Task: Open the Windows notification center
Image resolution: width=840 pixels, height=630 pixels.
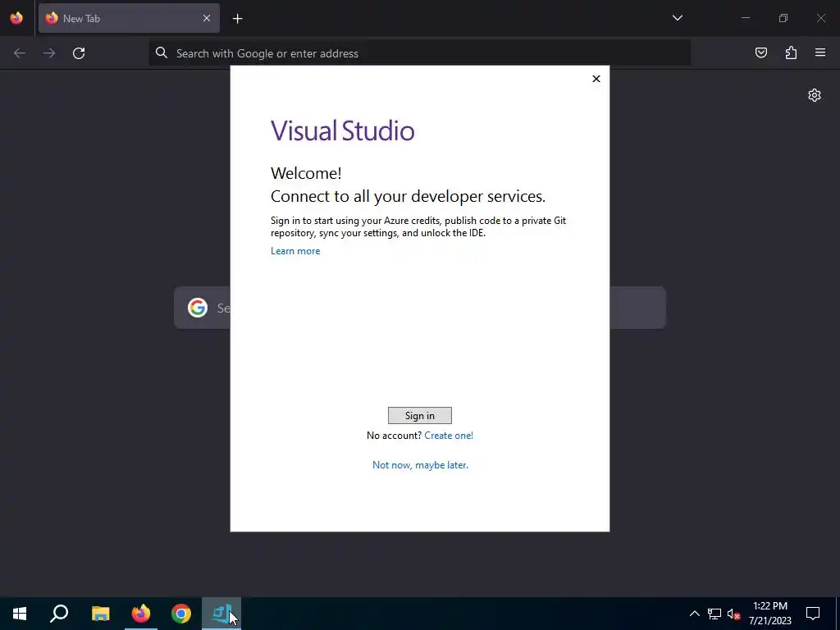Action: point(813,614)
